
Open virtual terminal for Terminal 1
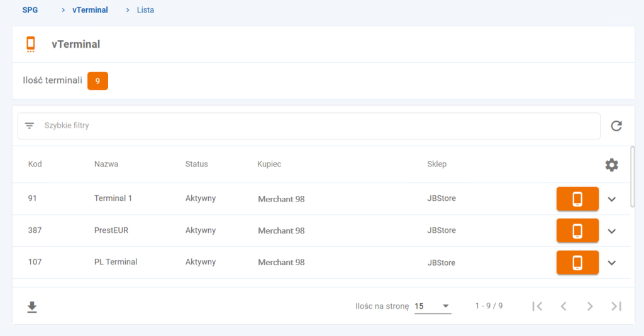(577, 199)
